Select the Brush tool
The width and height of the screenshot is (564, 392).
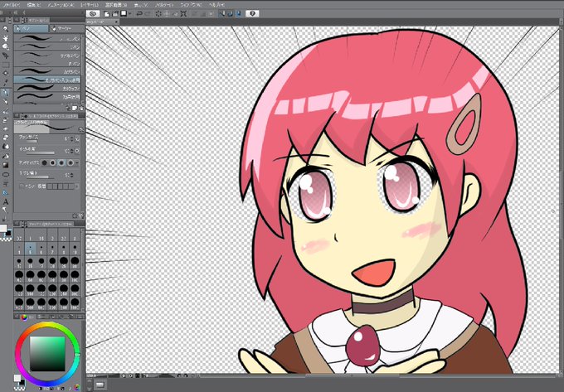(6, 111)
